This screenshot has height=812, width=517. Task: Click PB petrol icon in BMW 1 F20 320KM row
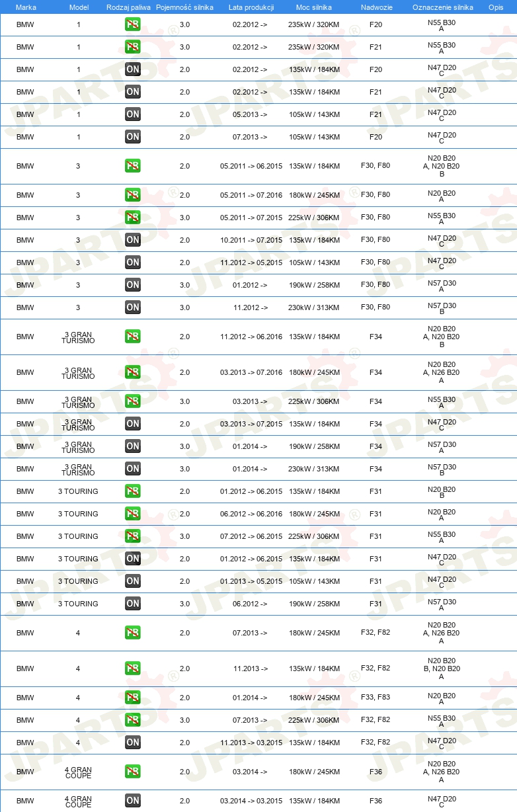(133, 24)
